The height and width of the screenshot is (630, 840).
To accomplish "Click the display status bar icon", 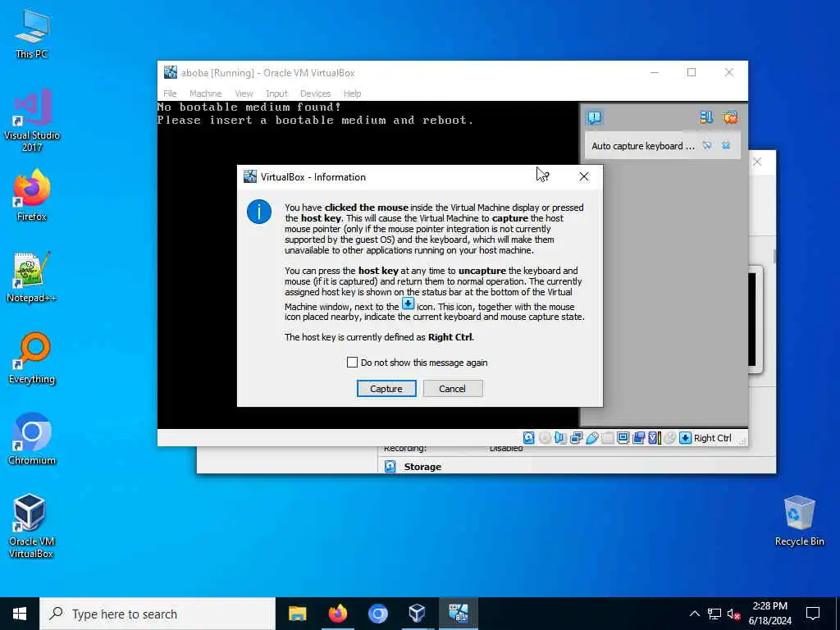I will [x=623, y=438].
